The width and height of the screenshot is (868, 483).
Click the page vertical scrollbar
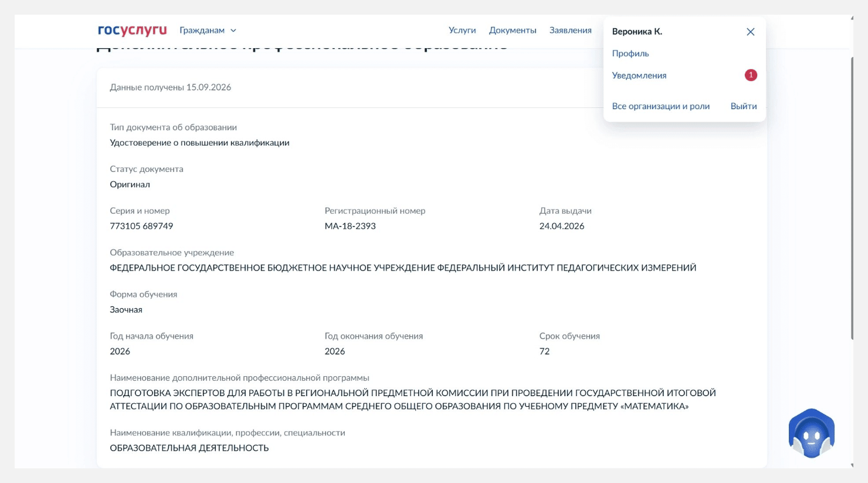(x=852, y=198)
